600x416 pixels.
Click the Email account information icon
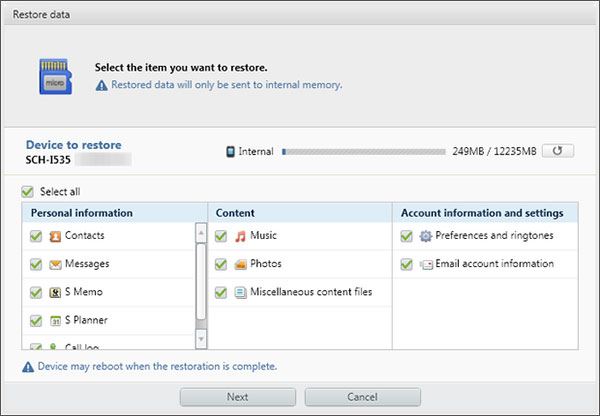coord(426,264)
